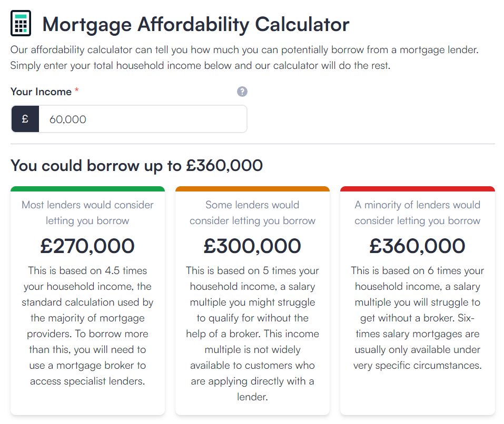This screenshot has height=424, width=504.
Task: Select the £300,000 borrowing amount
Action: 252,246
